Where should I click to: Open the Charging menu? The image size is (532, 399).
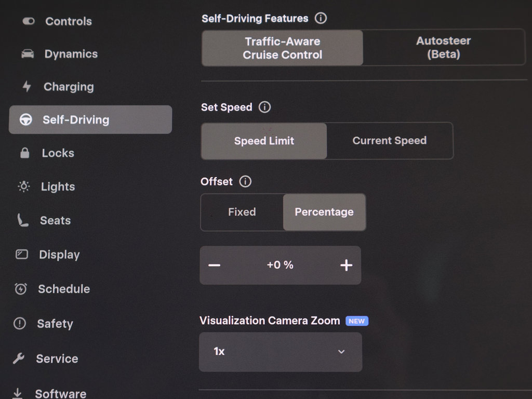click(x=69, y=87)
